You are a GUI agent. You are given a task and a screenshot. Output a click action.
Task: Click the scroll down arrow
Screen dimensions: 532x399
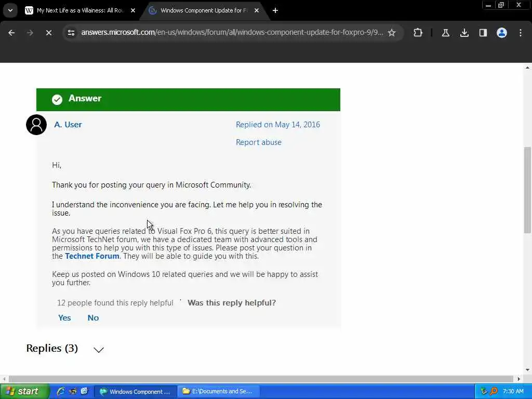tap(527, 370)
